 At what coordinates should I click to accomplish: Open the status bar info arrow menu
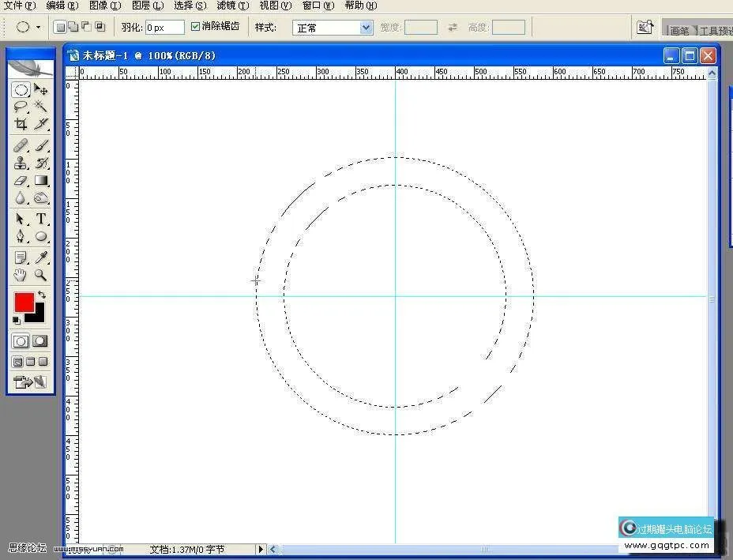click(261, 549)
